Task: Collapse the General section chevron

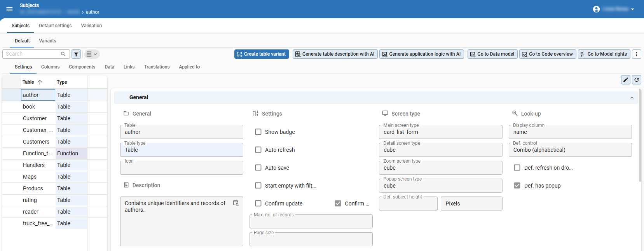Action: (632, 98)
